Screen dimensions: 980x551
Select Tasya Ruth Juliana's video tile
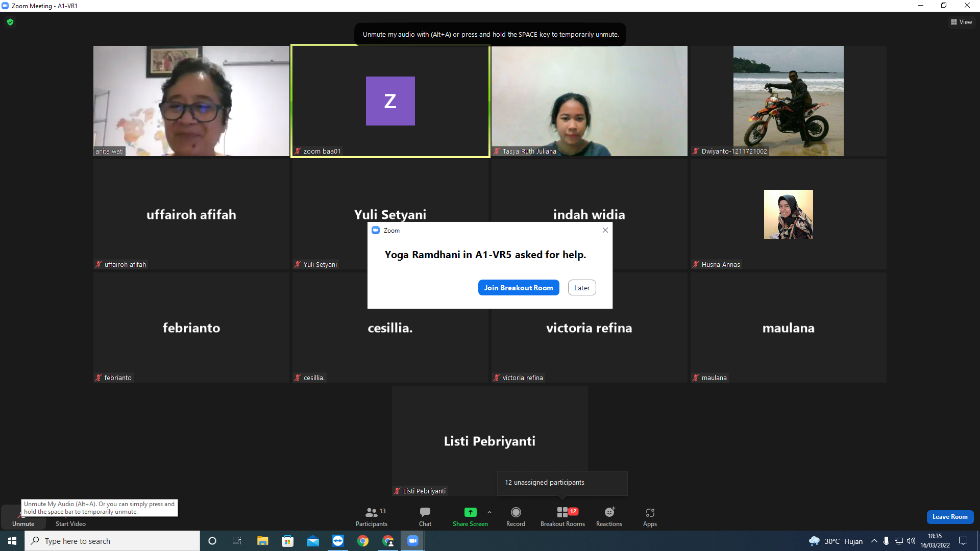pyautogui.click(x=590, y=101)
